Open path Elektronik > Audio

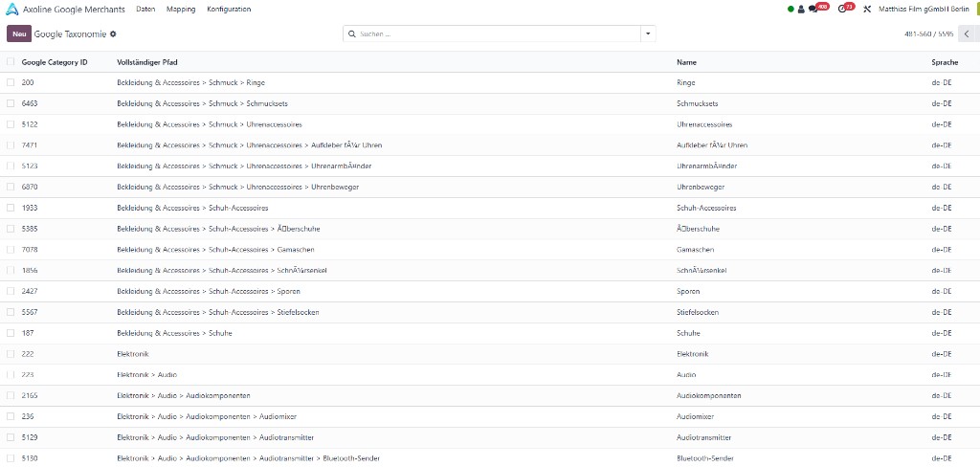coord(146,374)
